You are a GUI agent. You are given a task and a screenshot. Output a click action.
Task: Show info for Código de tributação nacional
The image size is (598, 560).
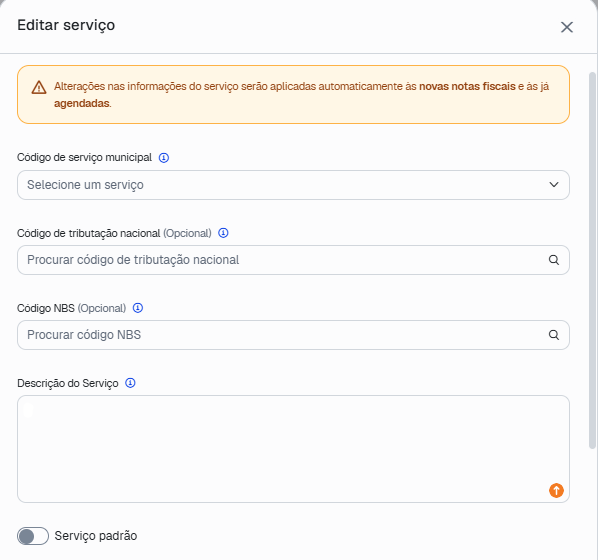[223, 233]
